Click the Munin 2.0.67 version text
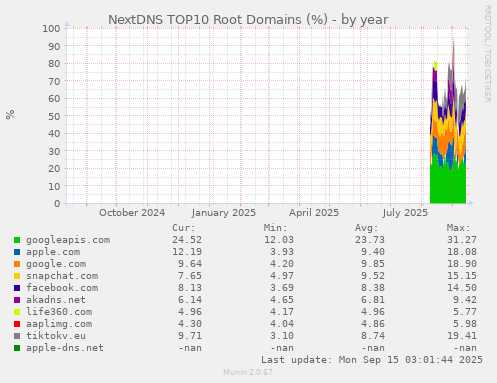Viewport: 497px width, 383px height. click(248, 372)
